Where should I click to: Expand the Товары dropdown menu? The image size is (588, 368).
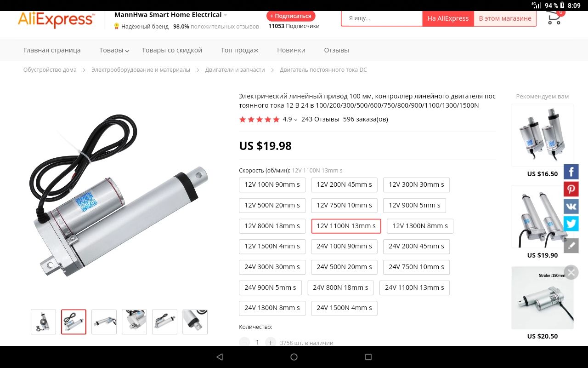tap(114, 50)
